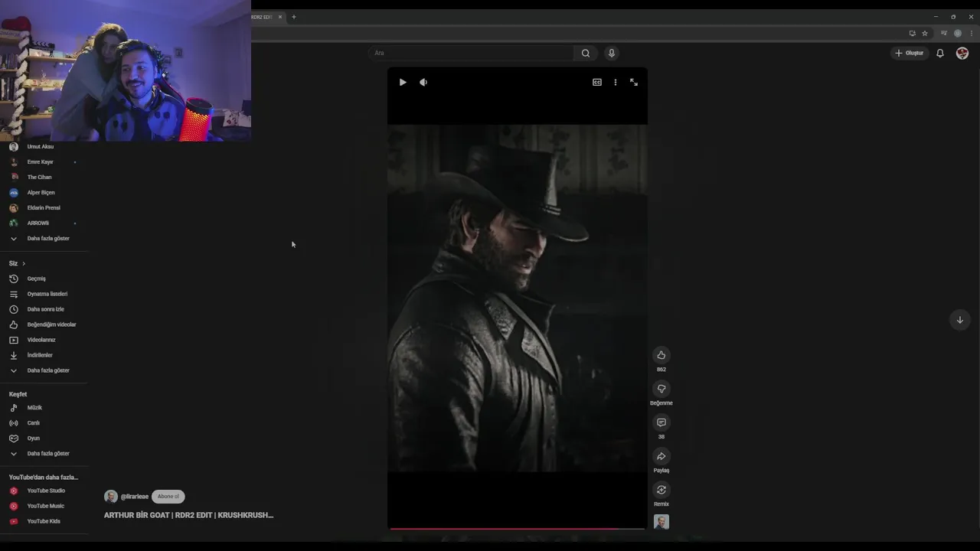Screen dimensions: 980x551
Task: Open the YouTube account avatar menu
Action: (962, 53)
